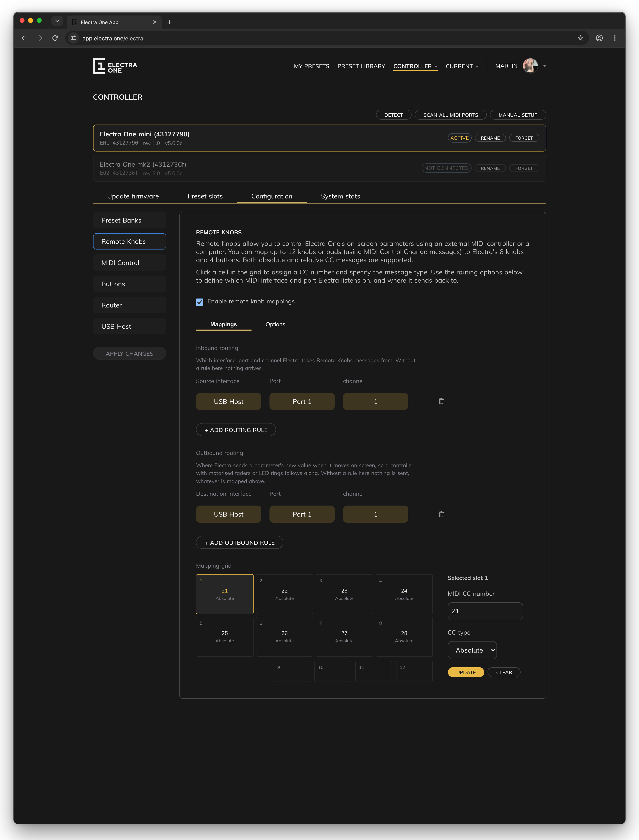The width and height of the screenshot is (639, 840).
Task: Reload the page
Action: tap(55, 38)
